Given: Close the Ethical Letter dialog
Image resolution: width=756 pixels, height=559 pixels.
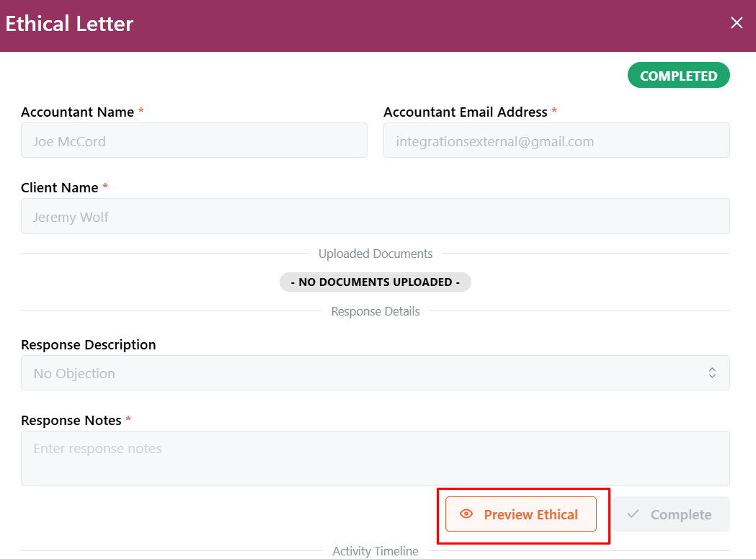Looking at the screenshot, I should tap(737, 23).
